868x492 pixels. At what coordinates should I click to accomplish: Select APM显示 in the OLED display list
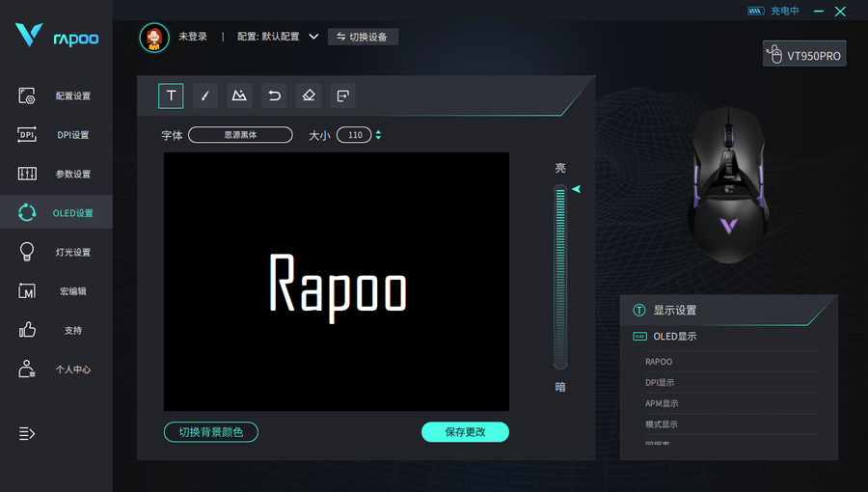(x=662, y=403)
